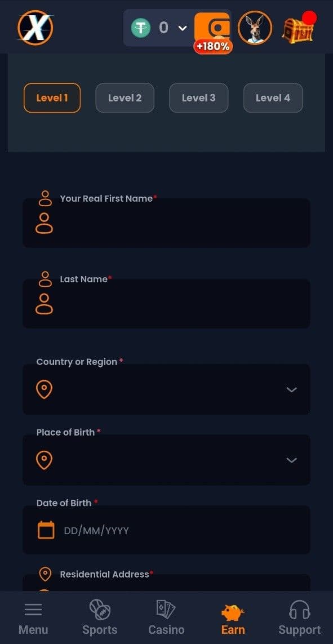Switch to the Level 3 tab

(x=198, y=97)
